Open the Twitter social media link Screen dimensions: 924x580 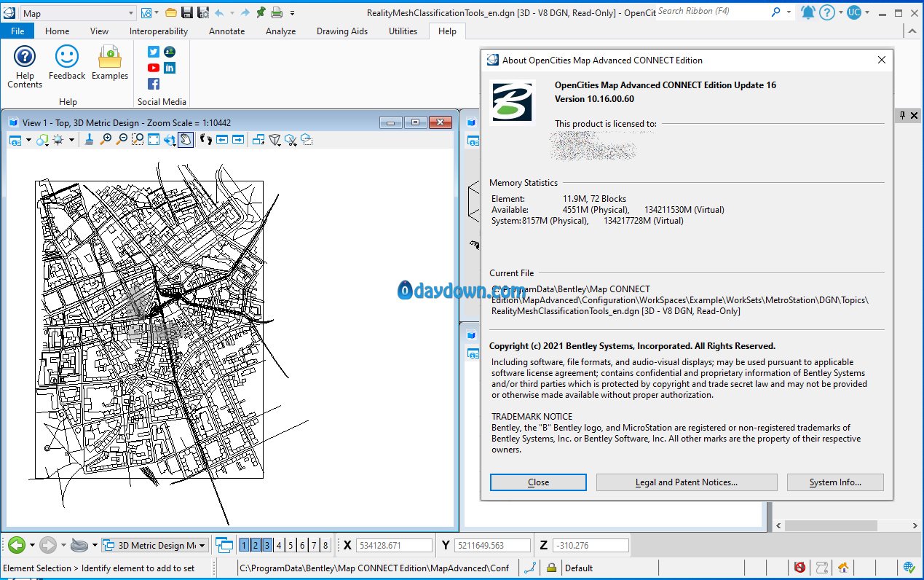coord(153,52)
